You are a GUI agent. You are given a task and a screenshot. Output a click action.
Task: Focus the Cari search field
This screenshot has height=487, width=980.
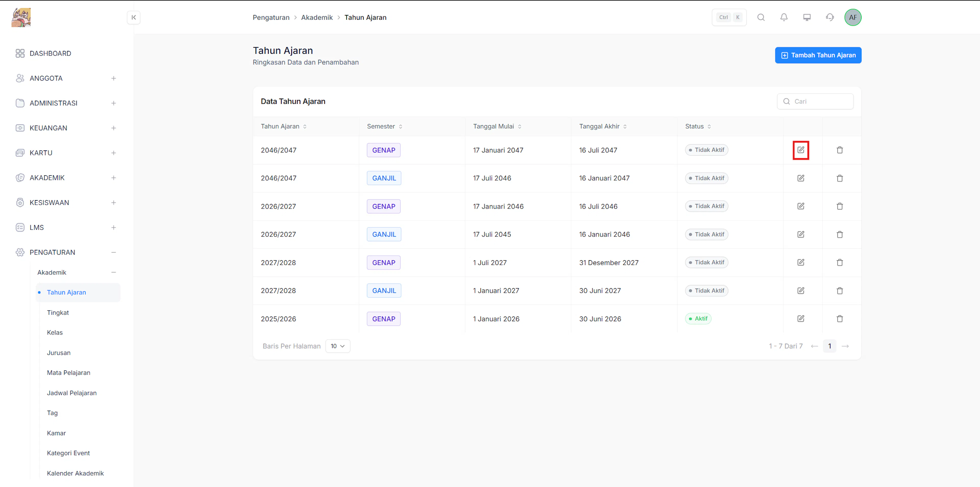click(815, 101)
